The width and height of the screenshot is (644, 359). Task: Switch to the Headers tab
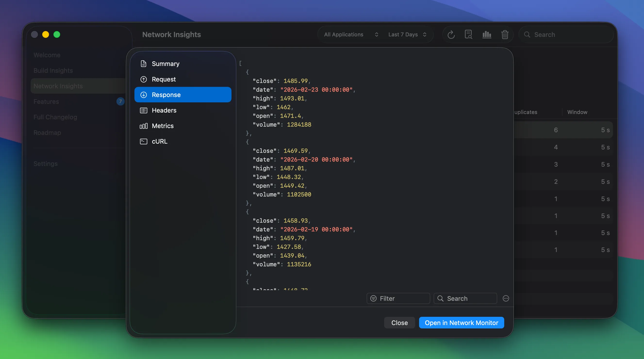[x=164, y=110]
